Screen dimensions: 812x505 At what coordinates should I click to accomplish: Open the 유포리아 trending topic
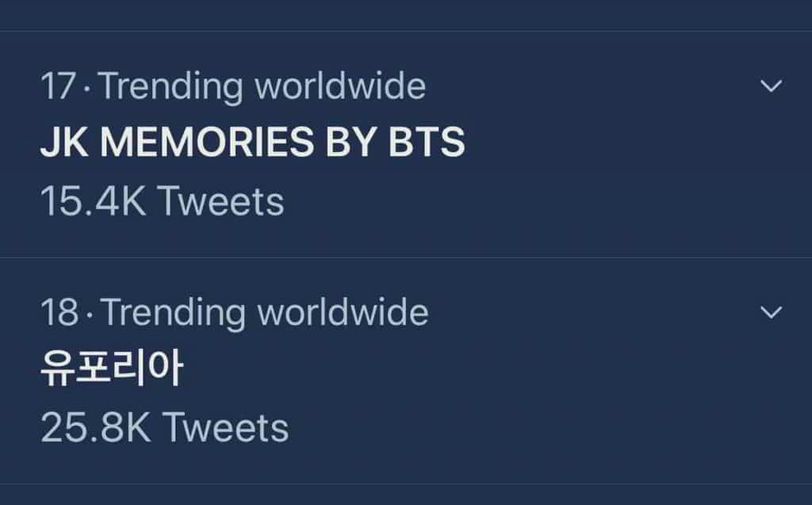click(x=111, y=369)
